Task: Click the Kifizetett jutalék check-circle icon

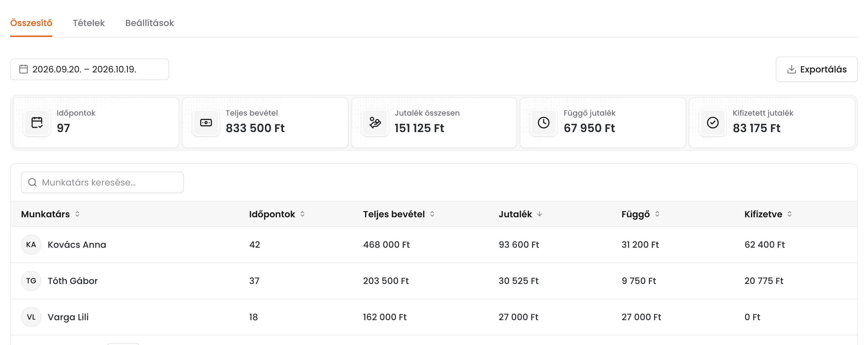Action: tap(713, 123)
